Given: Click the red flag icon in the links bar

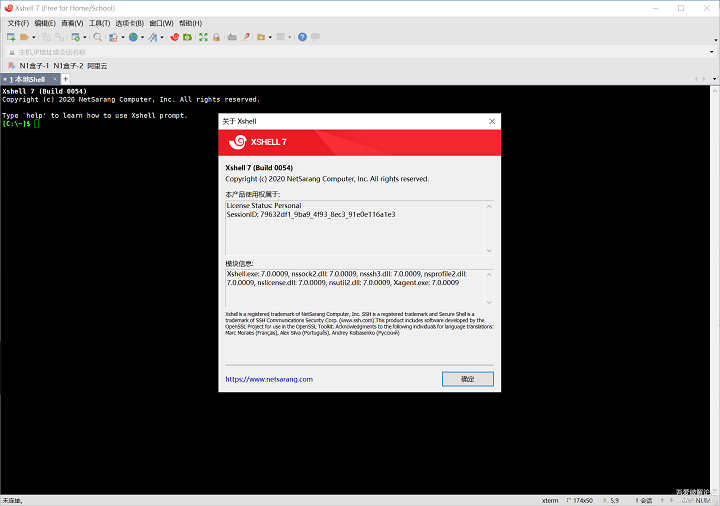Looking at the screenshot, I should point(12,66).
